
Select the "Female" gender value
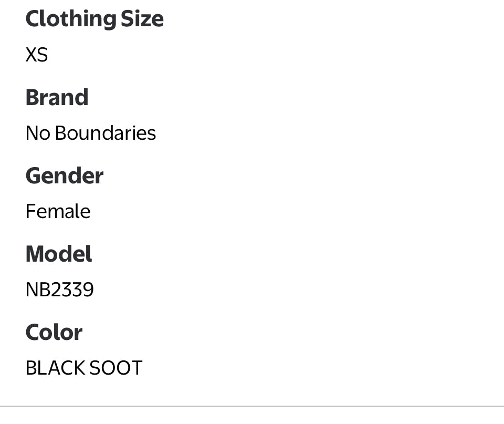(58, 211)
